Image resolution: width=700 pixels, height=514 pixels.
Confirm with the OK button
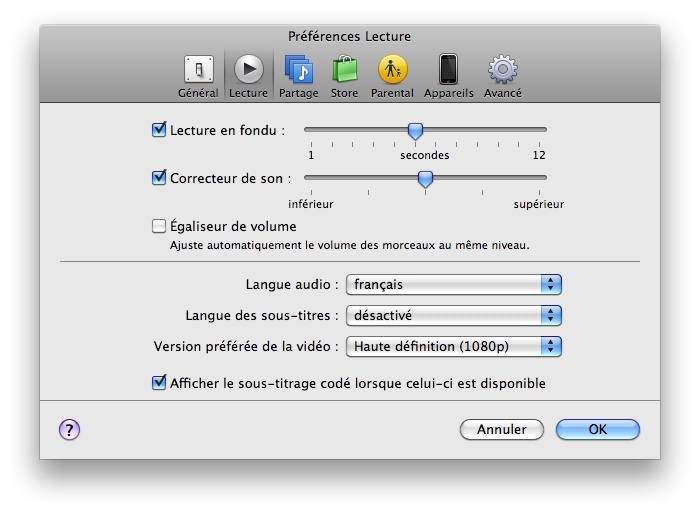pyautogui.click(x=597, y=429)
